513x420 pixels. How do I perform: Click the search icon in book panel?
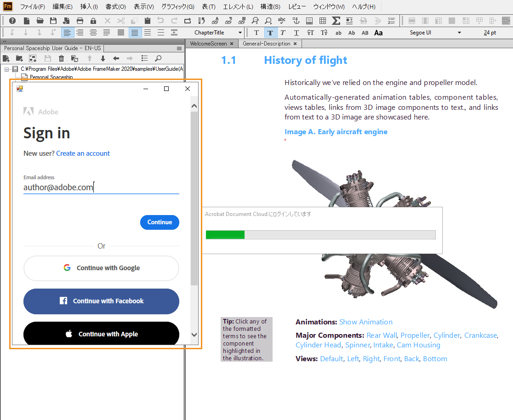(x=158, y=58)
